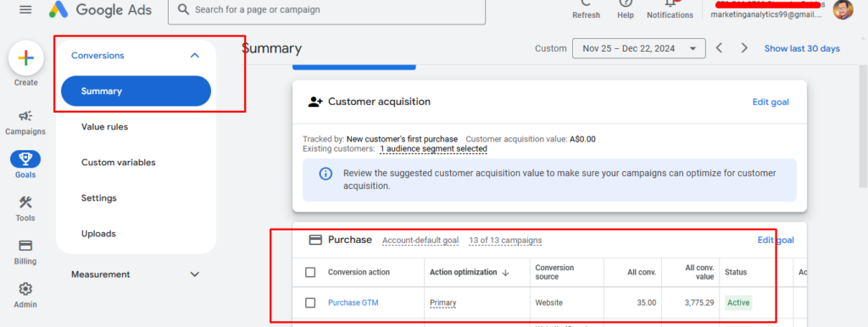Click the Conversion action column header
The height and width of the screenshot is (327, 868).
[359, 272]
